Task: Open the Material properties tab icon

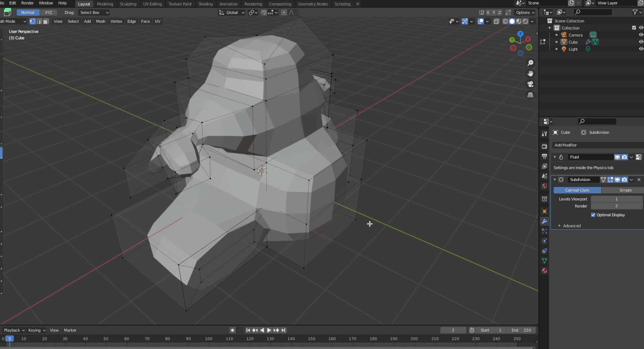Action: tap(544, 271)
